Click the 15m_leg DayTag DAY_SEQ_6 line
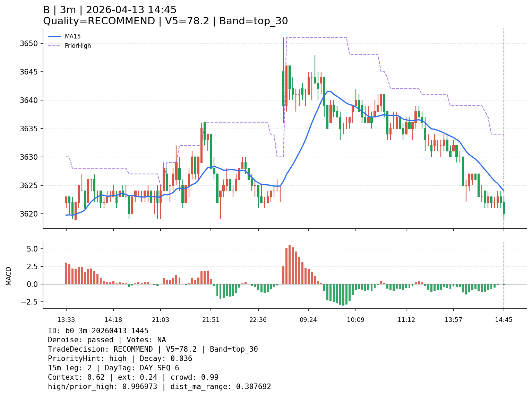The height and width of the screenshot is (396, 532). click(x=113, y=368)
